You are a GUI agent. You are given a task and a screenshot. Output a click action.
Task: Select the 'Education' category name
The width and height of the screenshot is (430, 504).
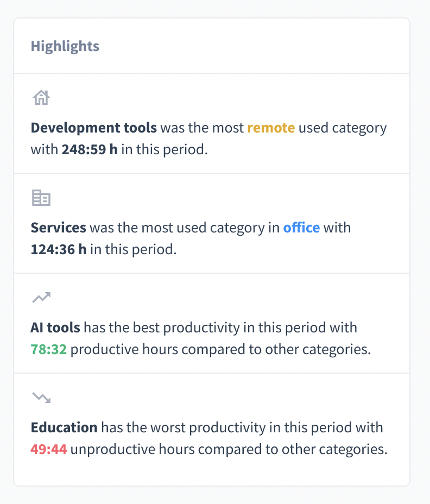pyautogui.click(x=64, y=427)
